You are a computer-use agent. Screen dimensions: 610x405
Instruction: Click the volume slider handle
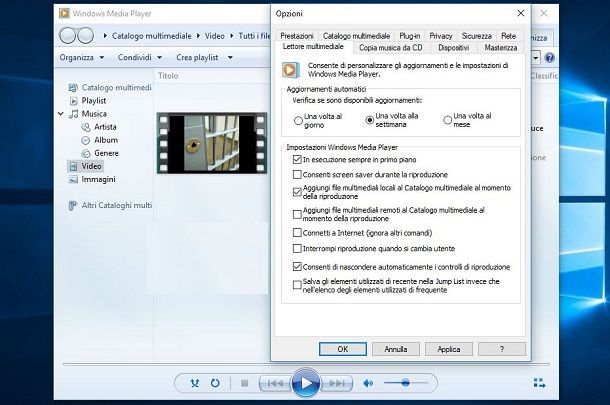coord(405,383)
